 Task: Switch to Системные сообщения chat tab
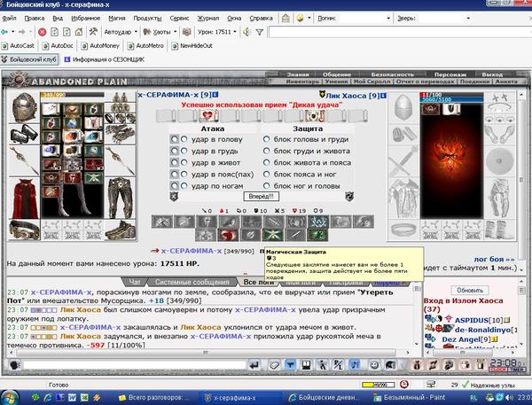pos(192,282)
